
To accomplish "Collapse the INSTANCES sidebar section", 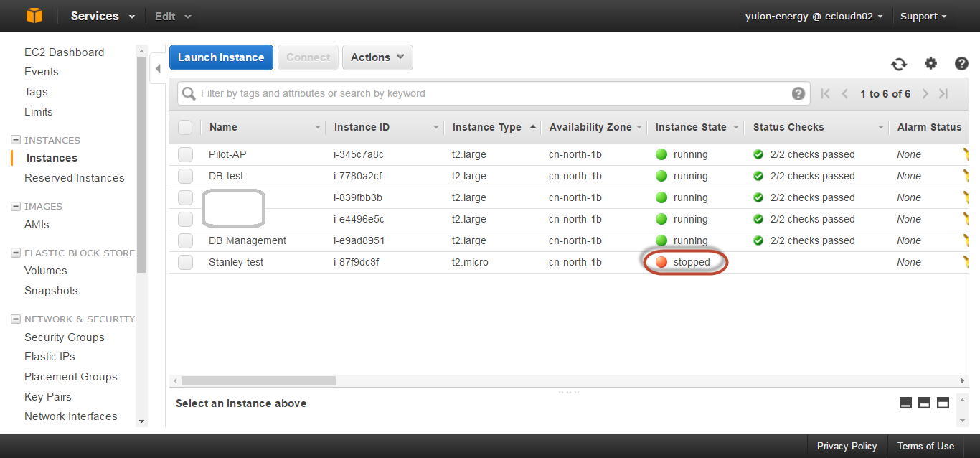I will (16, 140).
